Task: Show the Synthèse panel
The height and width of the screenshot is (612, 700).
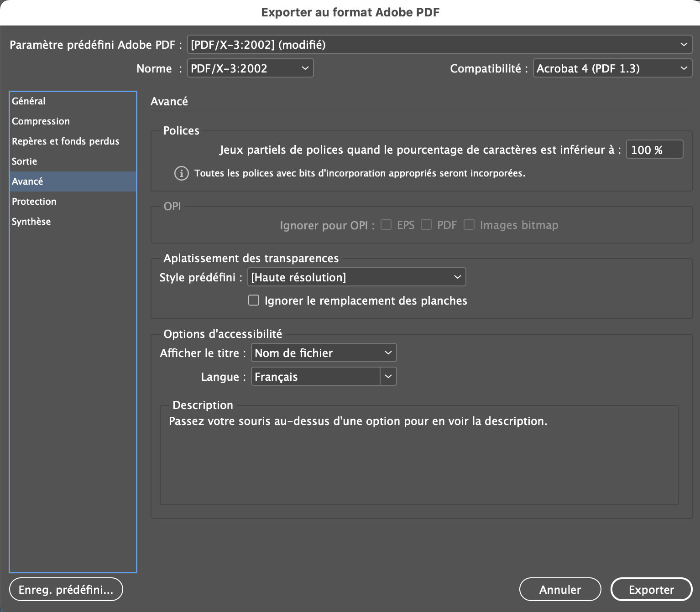Action: point(31,222)
